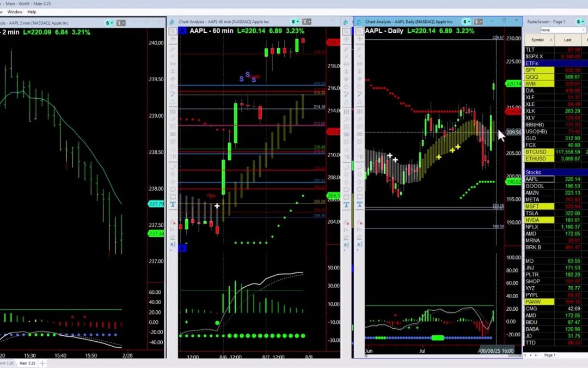Choose the pen drawing tool in 60 min chart toolbar
Screen dimensions: 588x368
point(173,94)
